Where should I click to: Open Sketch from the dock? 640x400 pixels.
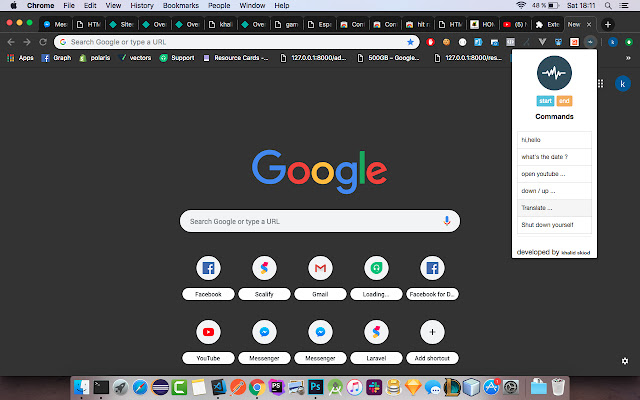point(413,387)
